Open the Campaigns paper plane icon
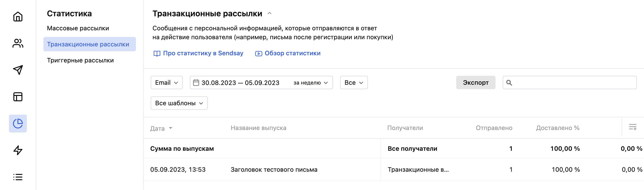Image resolution: width=644 pixels, height=190 pixels. point(18,70)
